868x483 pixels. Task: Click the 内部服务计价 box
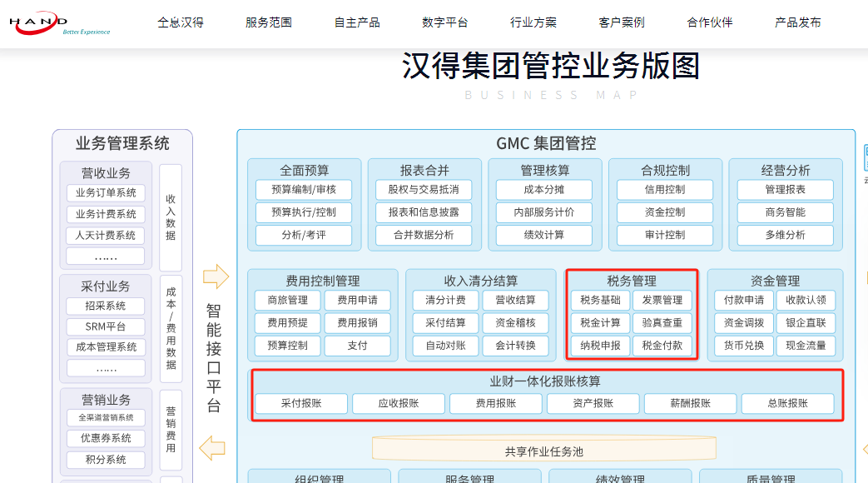pyautogui.click(x=544, y=212)
